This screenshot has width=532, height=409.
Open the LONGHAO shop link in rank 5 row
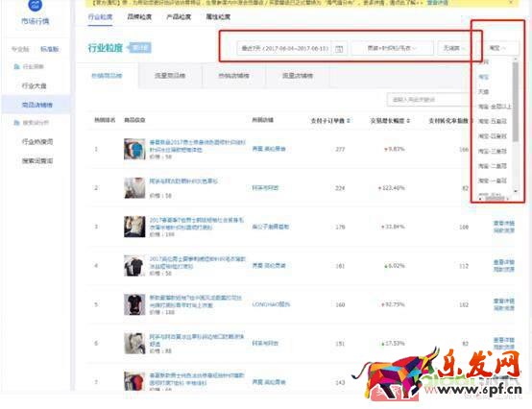271,304
